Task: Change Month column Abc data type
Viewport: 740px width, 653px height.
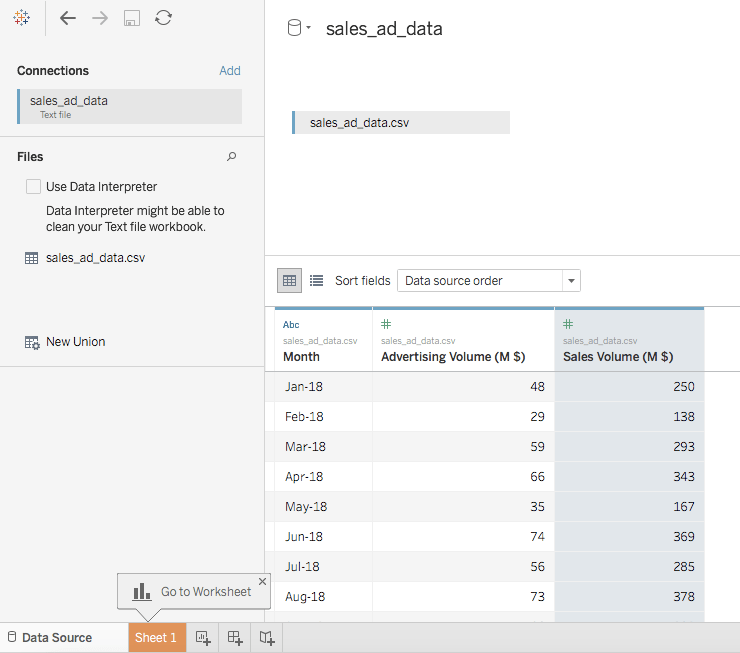Action: click(291, 325)
